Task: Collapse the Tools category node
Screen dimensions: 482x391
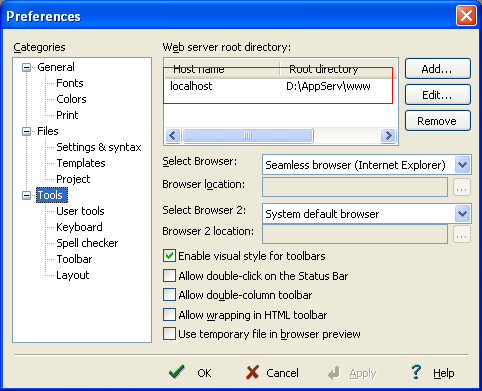Action: click(26, 195)
